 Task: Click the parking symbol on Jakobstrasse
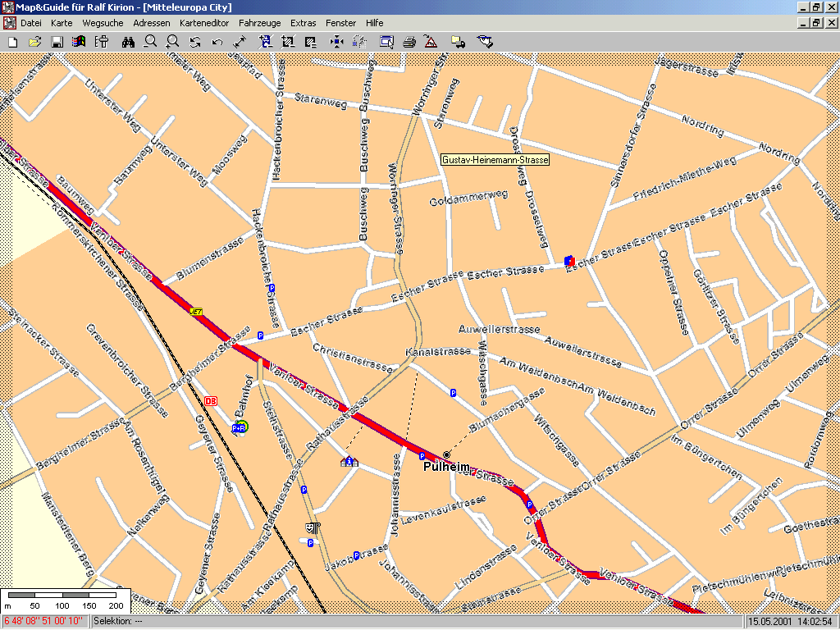tap(356, 555)
